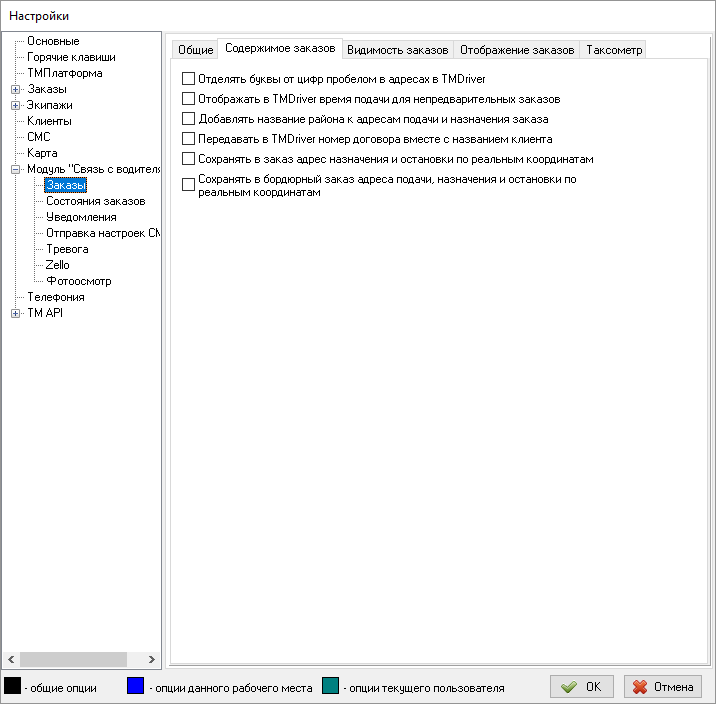This screenshot has height=704, width=716.
Task: Go to the Таксометр tab
Action: point(614,50)
